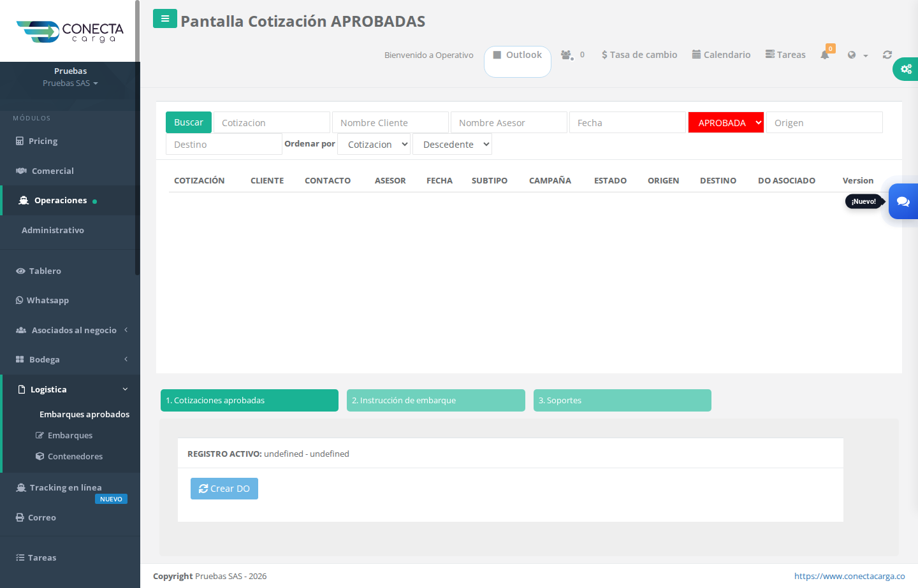Open the globe language menu
The width and height of the screenshot is (918, 588).
point(857,55)
